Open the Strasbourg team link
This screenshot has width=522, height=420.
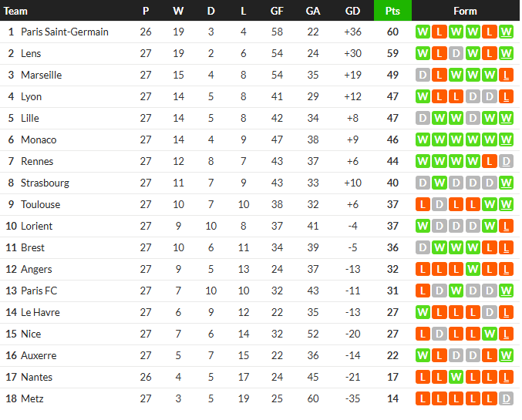45,183
